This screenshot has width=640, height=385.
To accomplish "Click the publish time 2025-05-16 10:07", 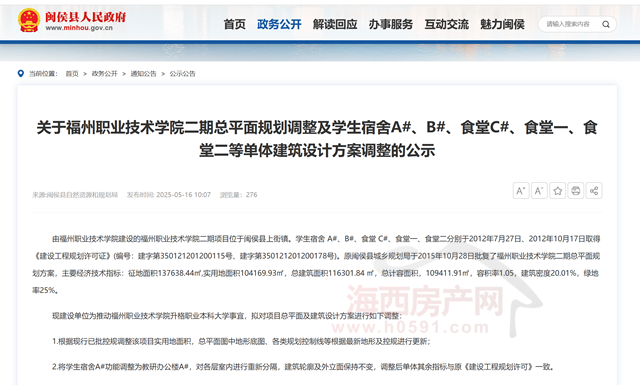I will coord(169,195).
